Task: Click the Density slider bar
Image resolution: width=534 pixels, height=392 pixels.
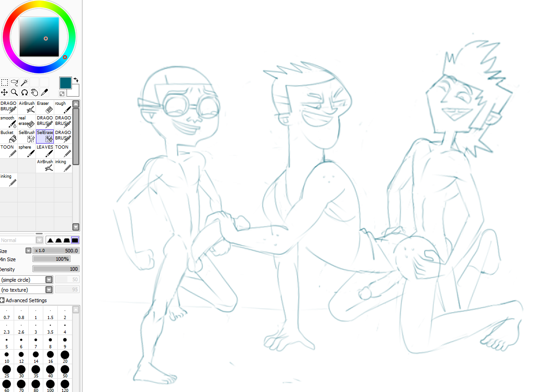Action: coord(56,269)
